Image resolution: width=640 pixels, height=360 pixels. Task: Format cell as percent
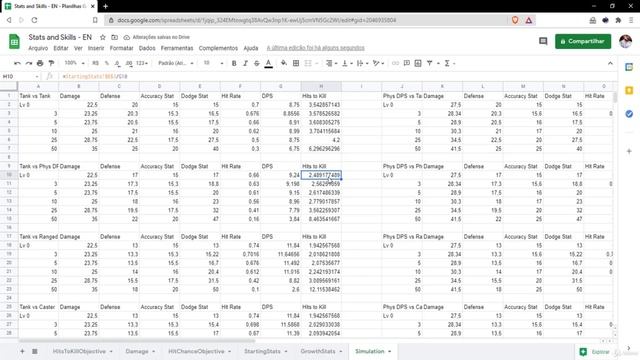click(x=107, y=63)
